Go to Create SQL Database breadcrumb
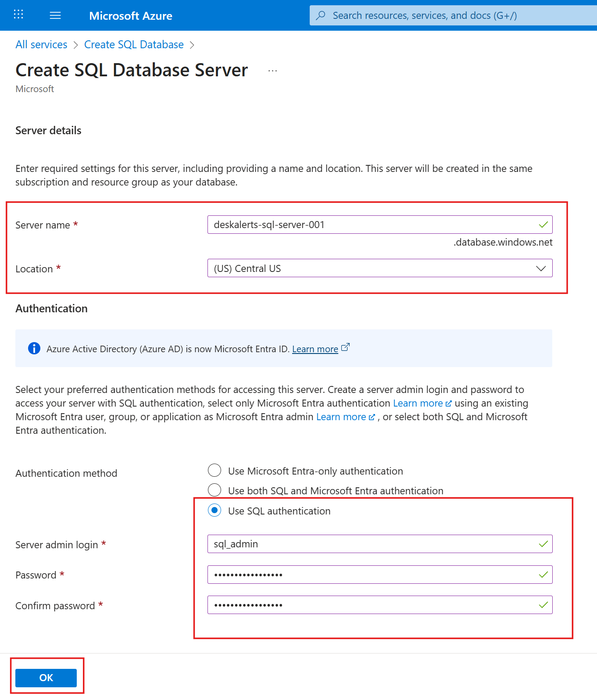The width and height of the screenshot is (597, 700). click(x=134, y=45)
